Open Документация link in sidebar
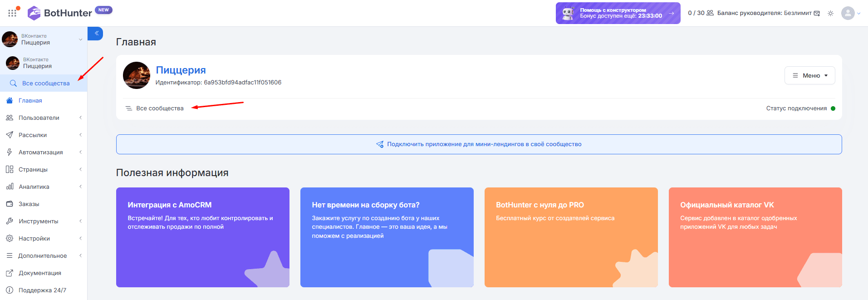This screenshot has height=300, width=868. point(40,273)
